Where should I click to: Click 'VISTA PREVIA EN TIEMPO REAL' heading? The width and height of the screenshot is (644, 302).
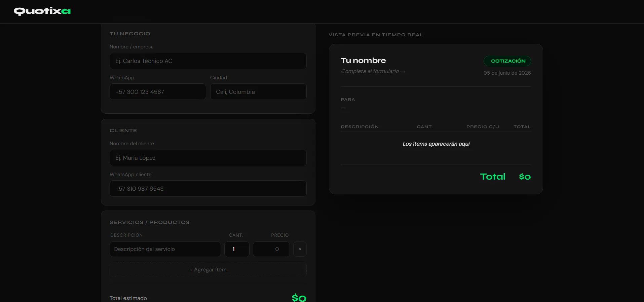[x=376, y=35]
